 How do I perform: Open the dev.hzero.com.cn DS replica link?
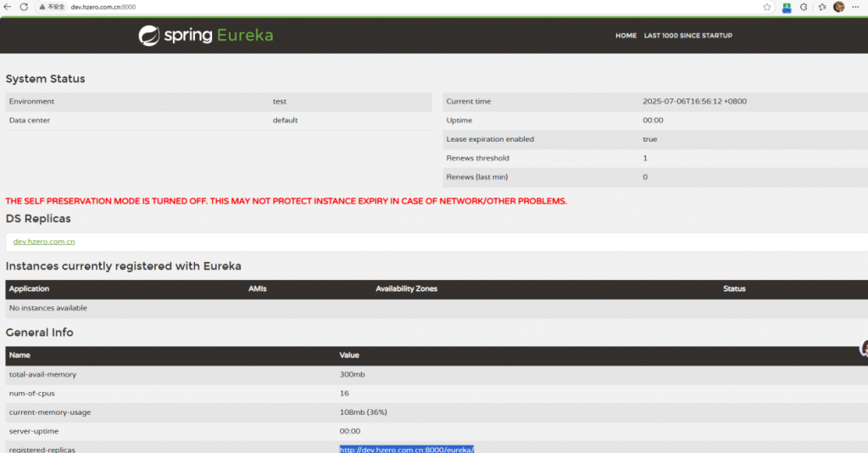(x=44, y=242)
